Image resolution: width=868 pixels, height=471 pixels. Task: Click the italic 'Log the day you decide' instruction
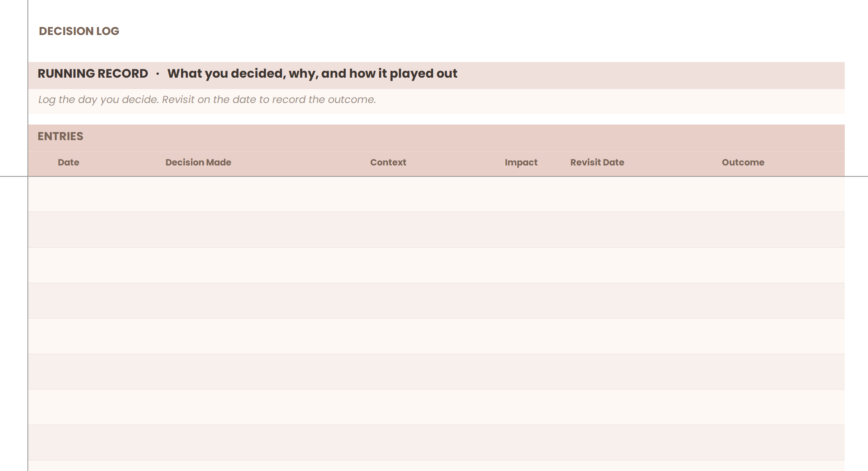[x=207, y=100]
